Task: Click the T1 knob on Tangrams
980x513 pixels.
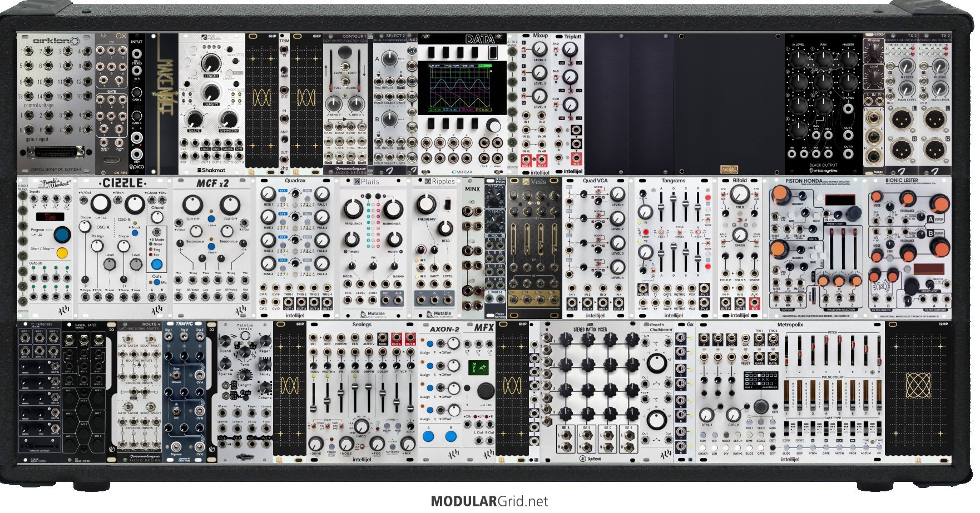Action: 645,212
